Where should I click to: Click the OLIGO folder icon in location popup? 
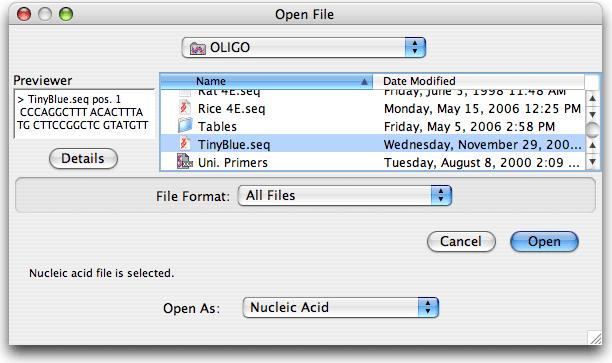(x=197, y=48)
